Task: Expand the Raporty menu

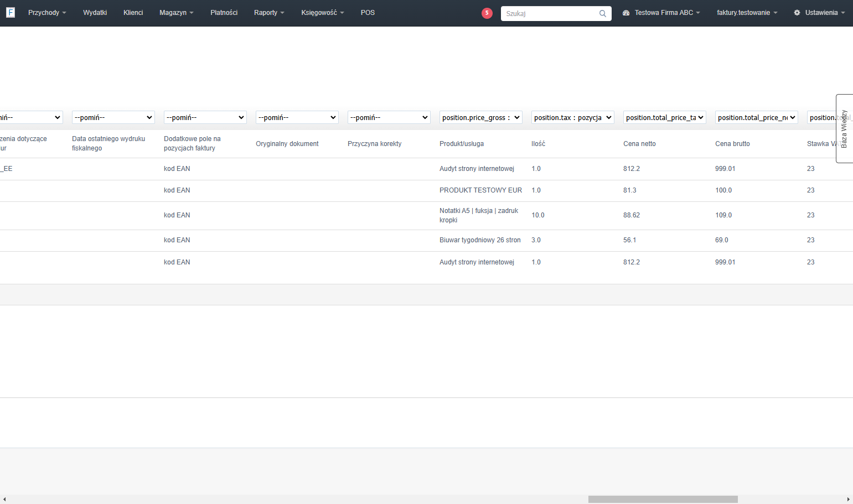Action: [269, 13]
